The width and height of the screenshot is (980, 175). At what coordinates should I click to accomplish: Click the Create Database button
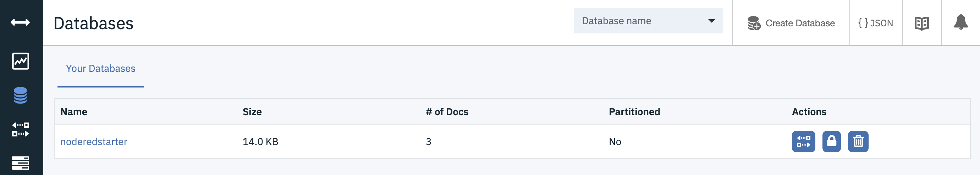(791, 23)
